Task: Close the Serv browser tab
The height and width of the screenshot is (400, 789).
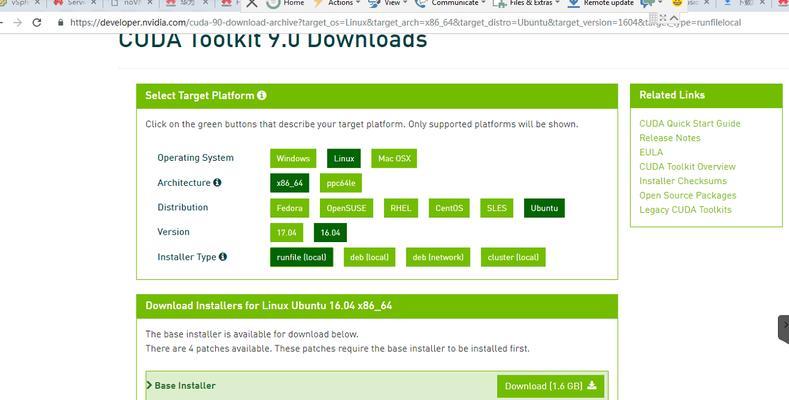Action: click(x=94, y=3)
